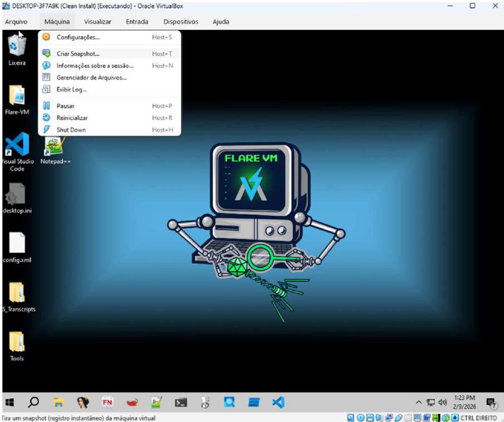The image size is (504, 422).
Task: Click the audio icon in the VM status bar
Action: (x=379, y=417)
